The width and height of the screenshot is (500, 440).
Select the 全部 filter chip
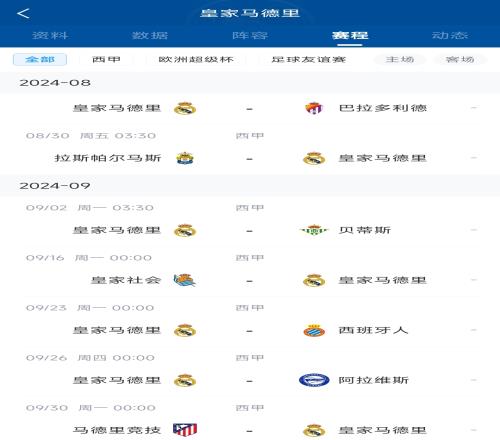point(40,59)
